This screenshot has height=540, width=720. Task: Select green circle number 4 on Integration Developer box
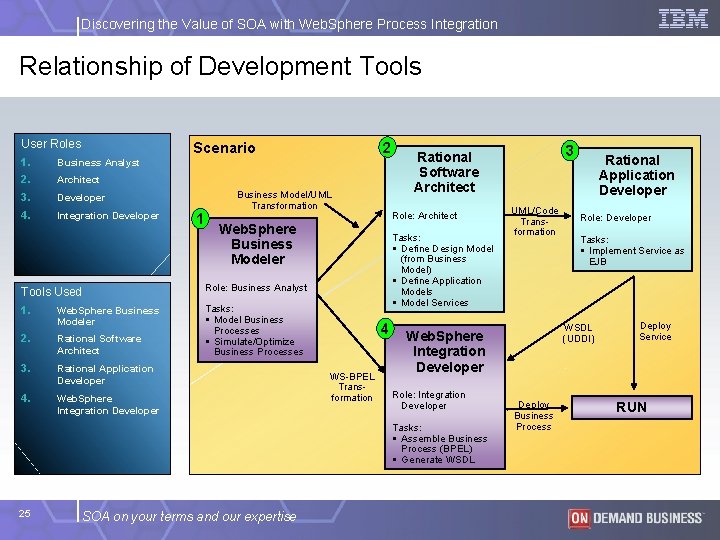point(385,329)
